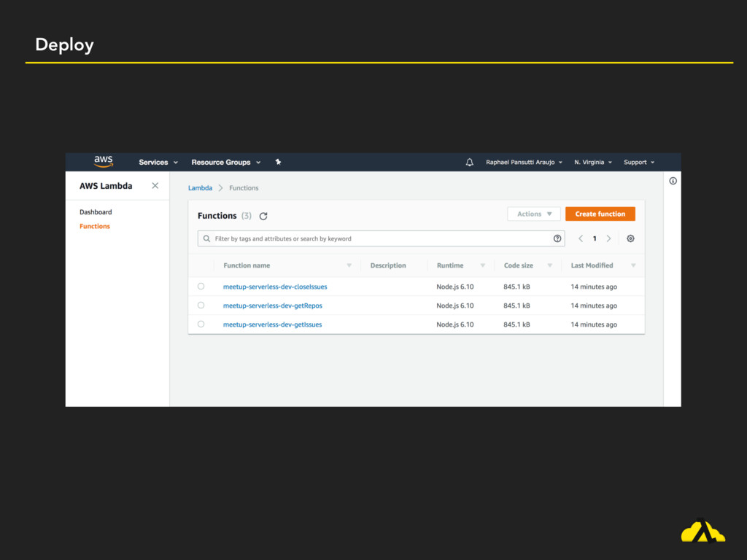
Task: Open the N. Virginia region dropdown
Action: pyautogui.click(x=592, y=162)
